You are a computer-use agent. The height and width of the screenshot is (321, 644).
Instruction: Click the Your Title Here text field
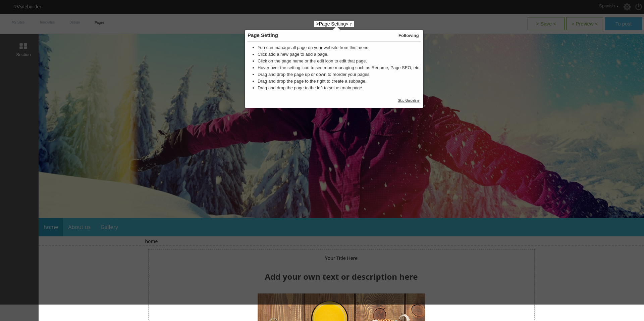[x=341, y=258]
